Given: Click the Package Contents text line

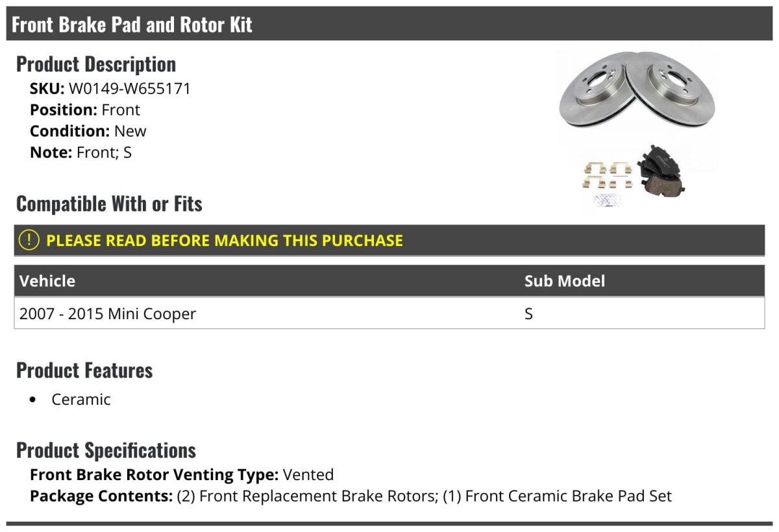Looking at the screenshot, I should point(351,496).
